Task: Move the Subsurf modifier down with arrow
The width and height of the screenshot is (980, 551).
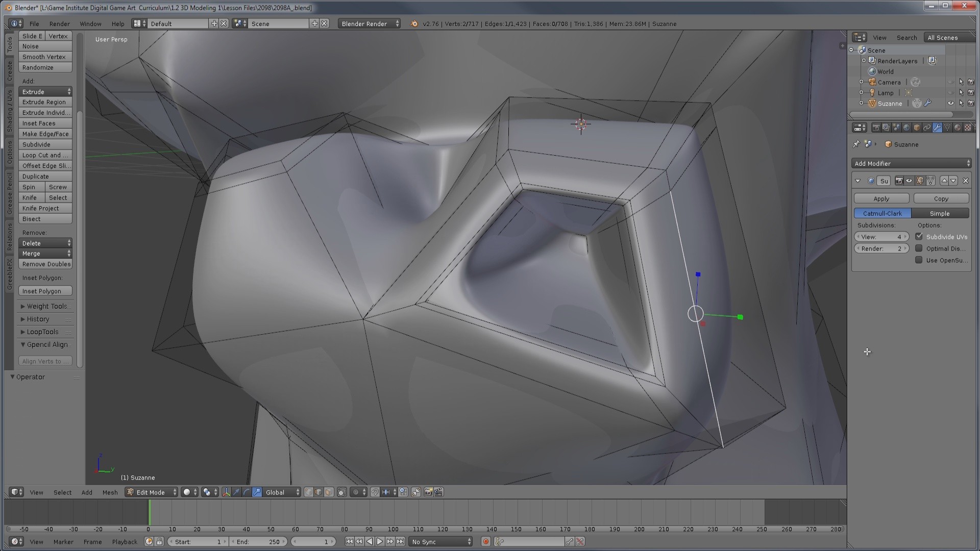Action: [953, 181]
